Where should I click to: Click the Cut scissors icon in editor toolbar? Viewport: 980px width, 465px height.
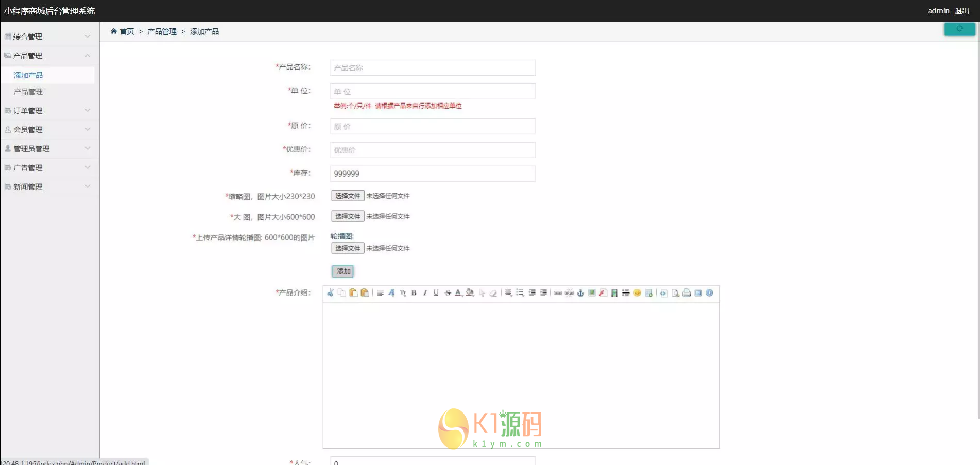(330, 293)
